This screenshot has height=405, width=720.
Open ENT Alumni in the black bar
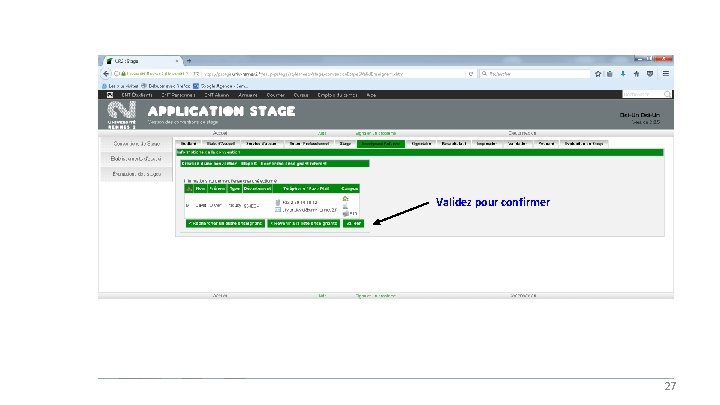[x=217, y=95]
